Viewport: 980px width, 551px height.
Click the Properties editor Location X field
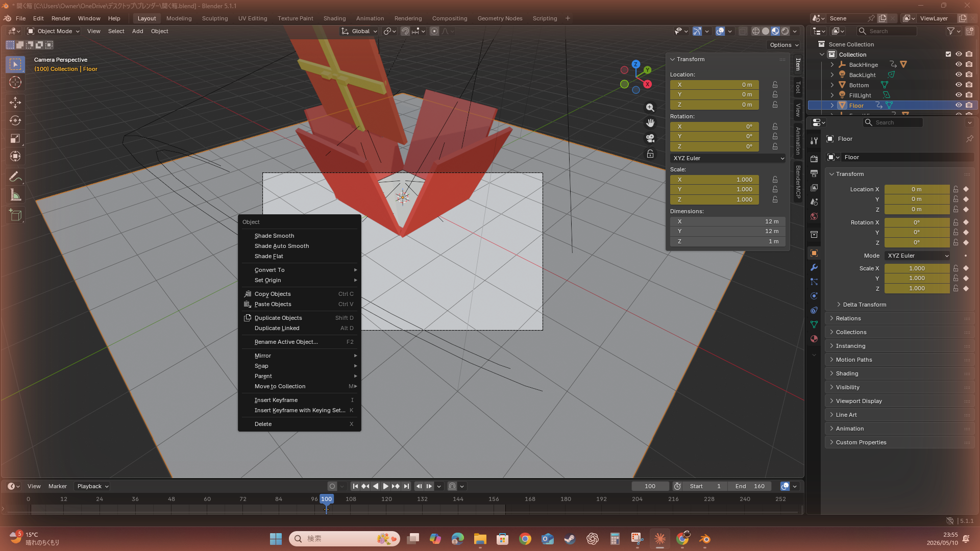point(917,189)
